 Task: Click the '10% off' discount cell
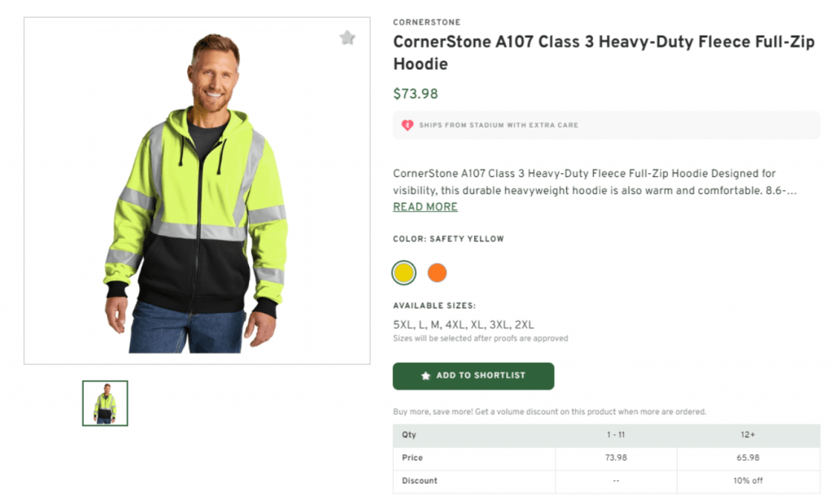[x=748, y=480]
